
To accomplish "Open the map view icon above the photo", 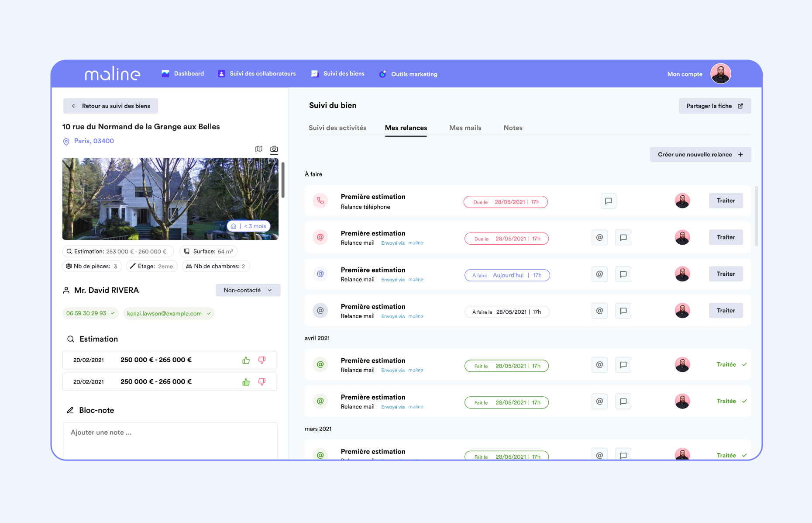I will [x=259, y=149].
